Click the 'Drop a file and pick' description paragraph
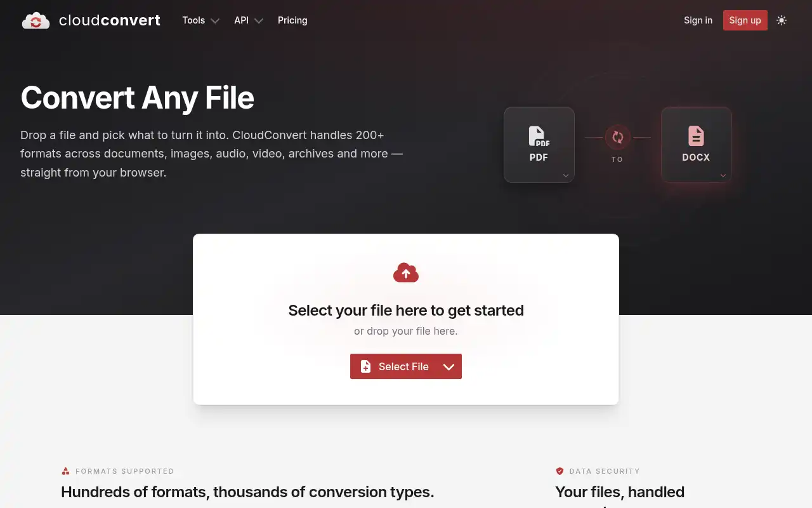Viewport: 812px width, 508px height. tap(211, 154)
